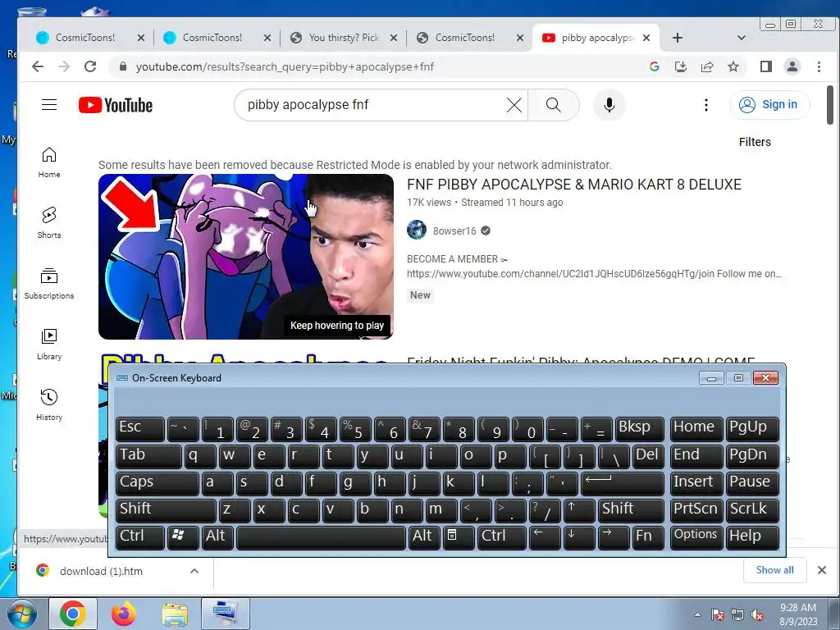The width and height of the screenshot is (840, 630).
Task: Toggle right Shift key on on-screen keyboard
Action: click(x=631, y=510)
